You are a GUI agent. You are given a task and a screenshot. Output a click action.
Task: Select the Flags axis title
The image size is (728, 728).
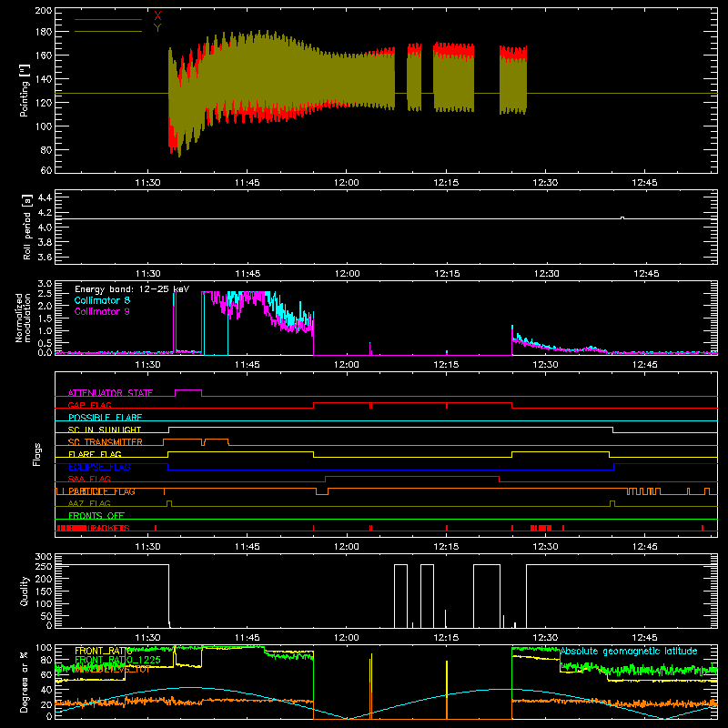coord(37,454)
